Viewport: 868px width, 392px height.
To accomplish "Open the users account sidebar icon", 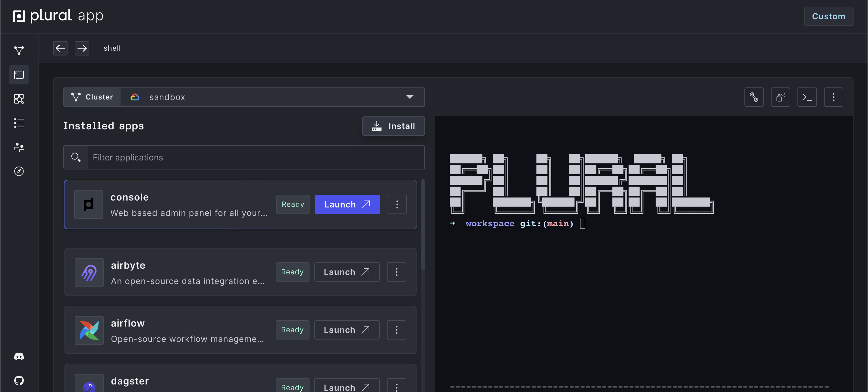I will [x=19, y=147].
